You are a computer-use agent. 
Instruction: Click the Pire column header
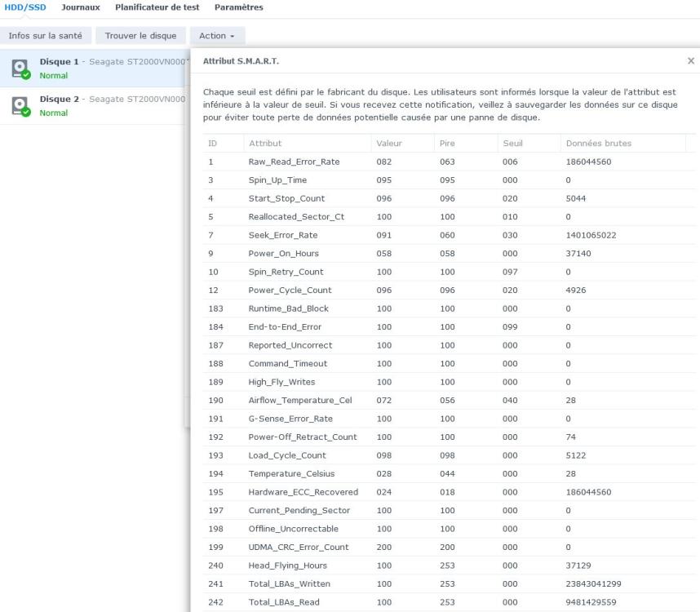[x=448, y=144]
